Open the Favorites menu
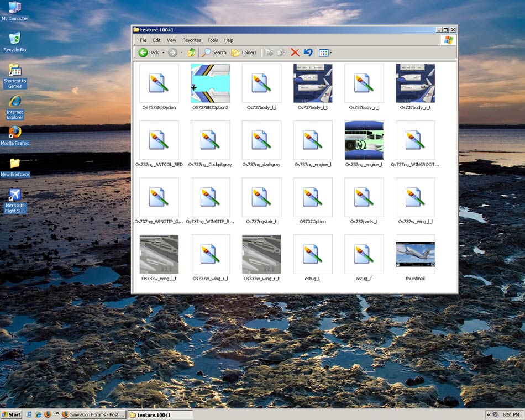Viewport: 525px width, 420px height. (192, 40)
